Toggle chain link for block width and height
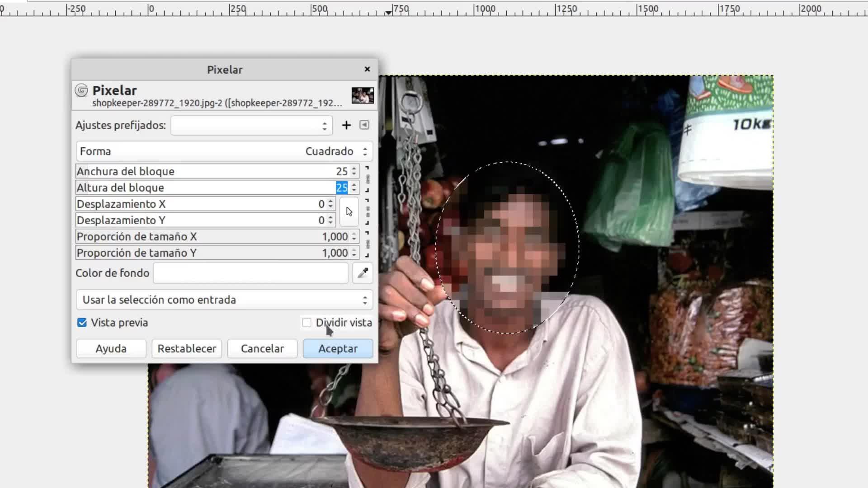Image resolution: width=868 pixels, height=488 pixels. (x=368, y=179)
